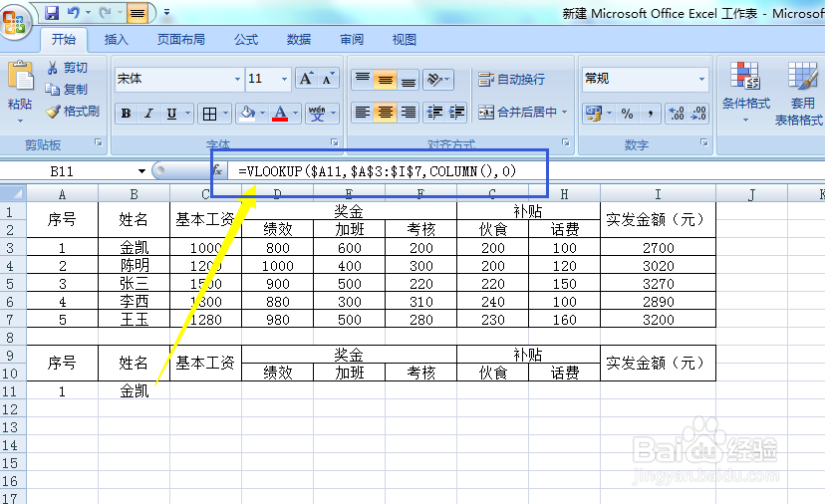Increase font size with large A
825x504 pixels.
coord(306,79)
